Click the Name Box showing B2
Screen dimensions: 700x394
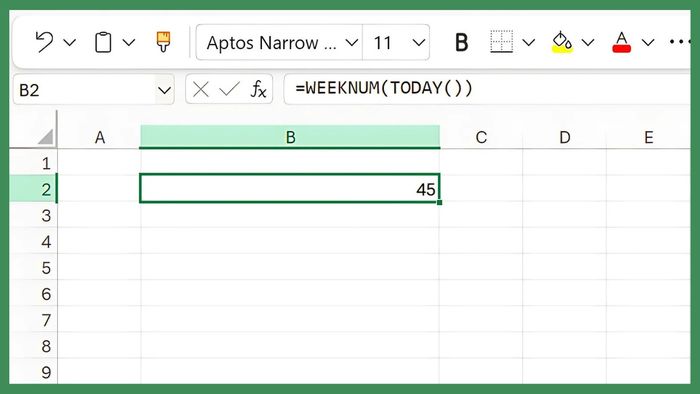pyautogui.click(x=85, y=91)
